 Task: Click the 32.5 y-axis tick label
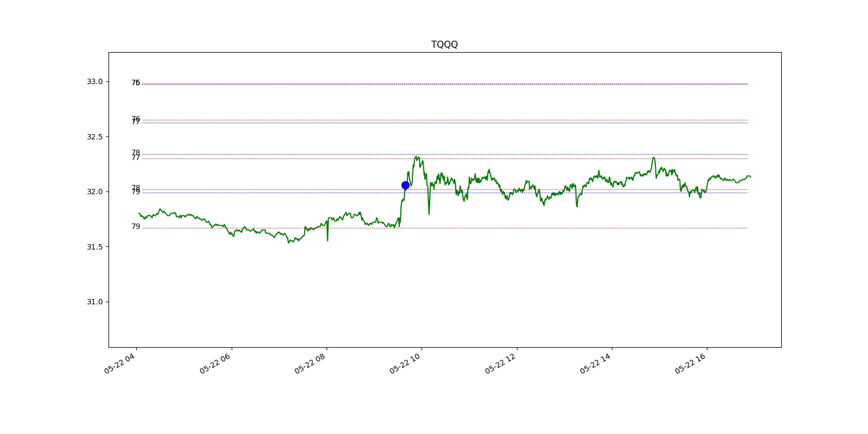94,137
